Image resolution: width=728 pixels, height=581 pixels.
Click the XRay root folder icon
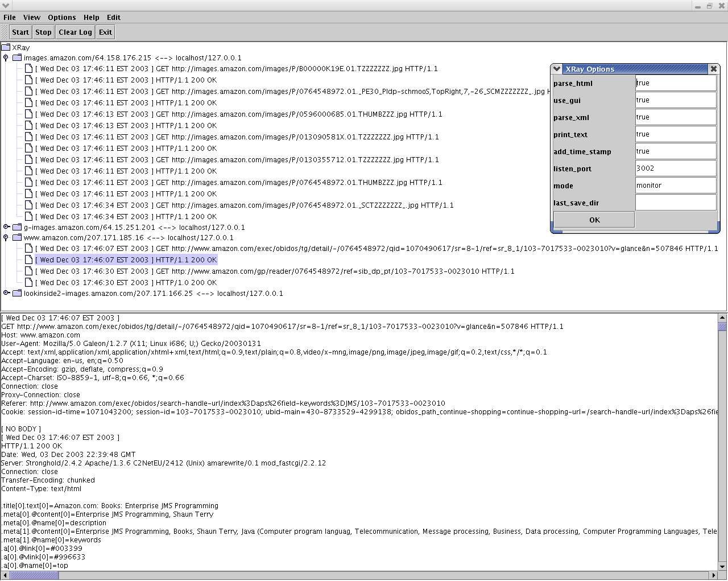(6, 47)
